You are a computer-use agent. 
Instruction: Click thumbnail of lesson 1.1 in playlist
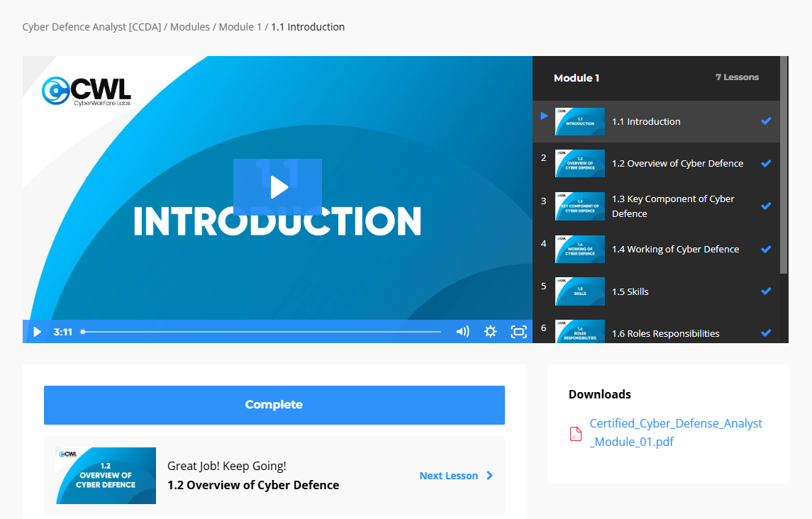coord(580,121)
